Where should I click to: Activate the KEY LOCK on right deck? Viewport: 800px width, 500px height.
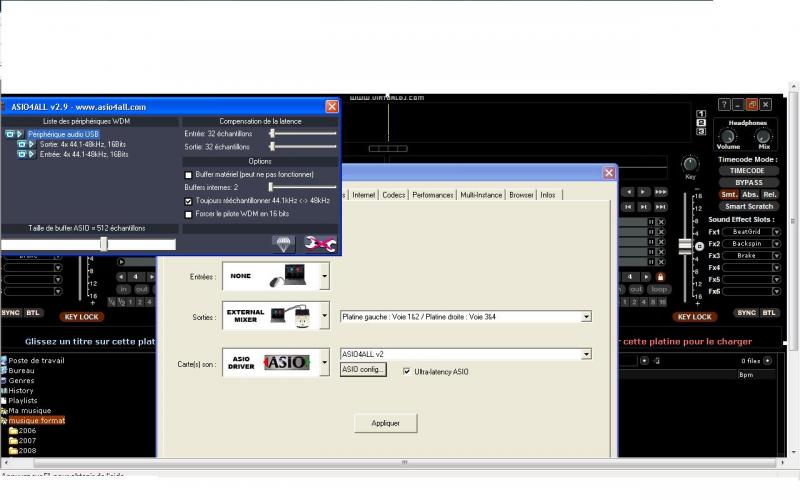click(694, 317)
